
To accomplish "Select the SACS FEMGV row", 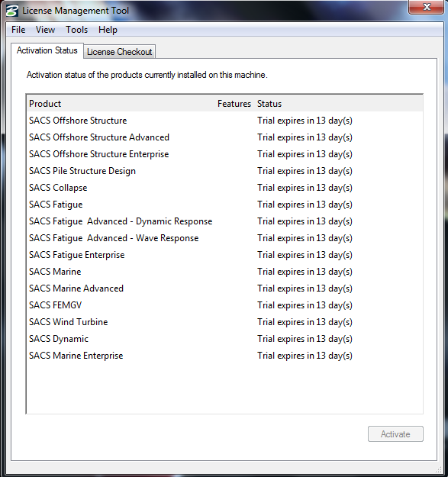I will tap(224, 305).
